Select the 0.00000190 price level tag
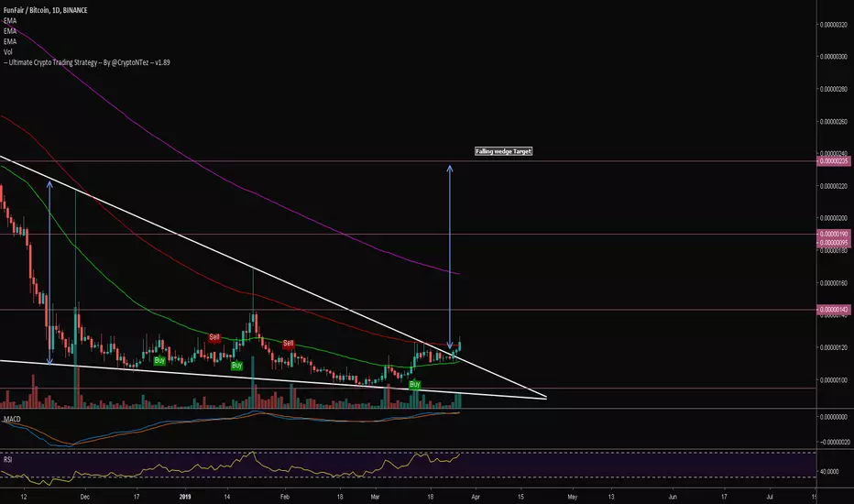Image resolution: width=854 pixels, height=504 pixels. 834,234
